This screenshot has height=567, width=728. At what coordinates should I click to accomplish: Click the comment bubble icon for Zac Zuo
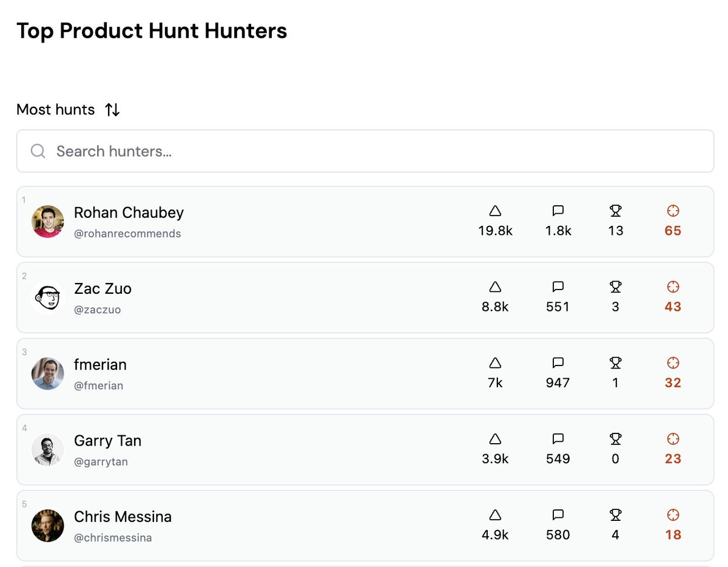pyautogui.click(x=558, y=287)
